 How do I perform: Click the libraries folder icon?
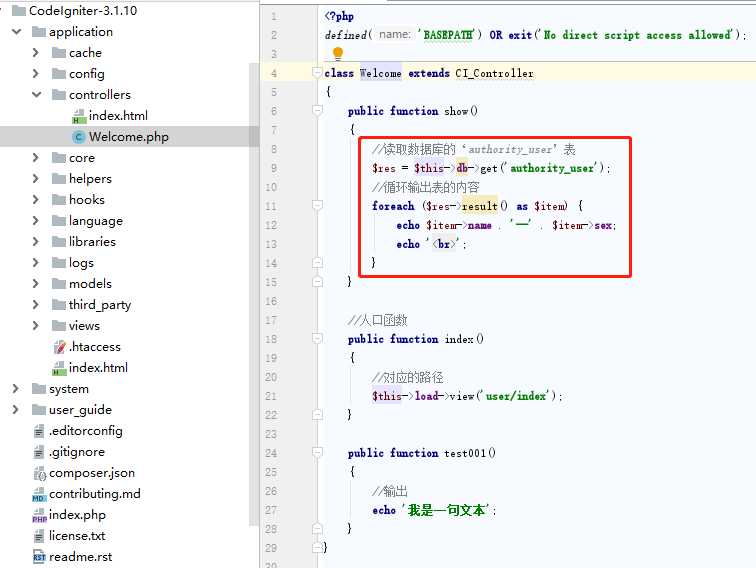[x=59, y=242]
